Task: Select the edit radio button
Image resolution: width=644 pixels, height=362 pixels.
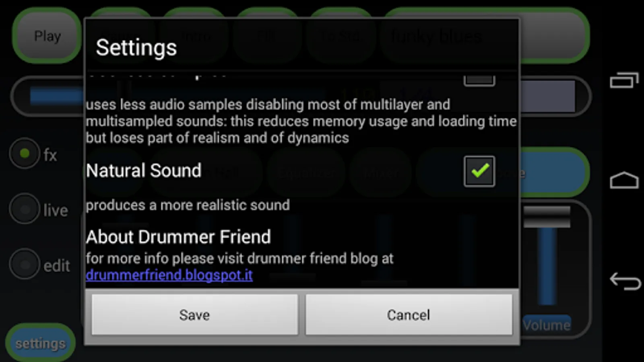Action: (25, 264)
